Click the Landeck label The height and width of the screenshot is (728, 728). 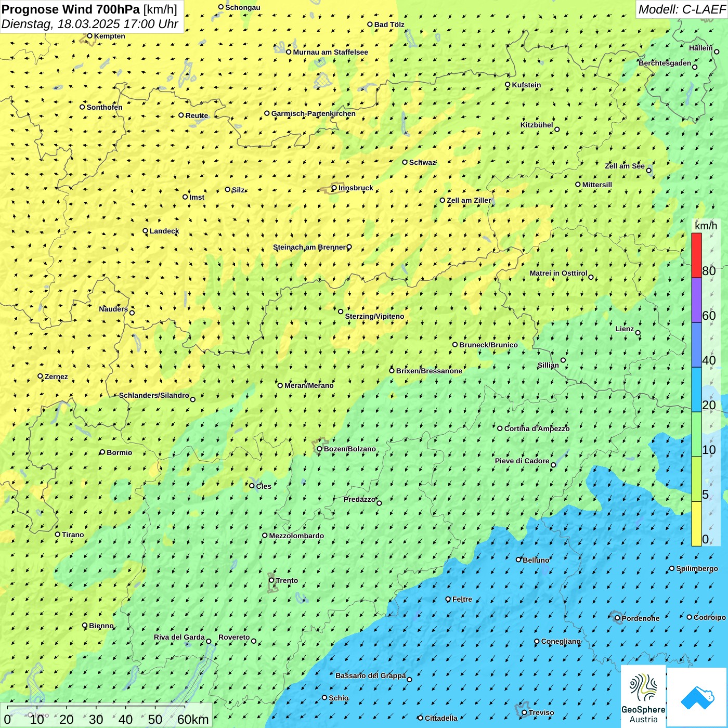tap(164, 231)
